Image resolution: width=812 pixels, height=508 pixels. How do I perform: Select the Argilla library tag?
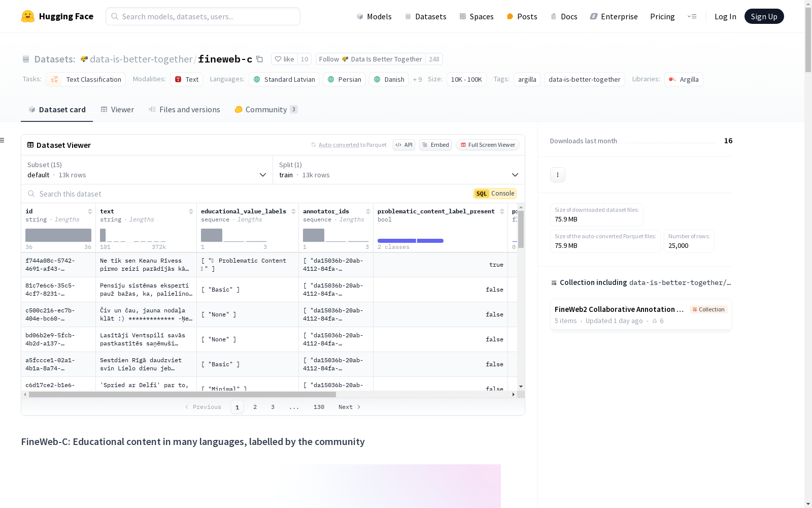coord(684,79)
